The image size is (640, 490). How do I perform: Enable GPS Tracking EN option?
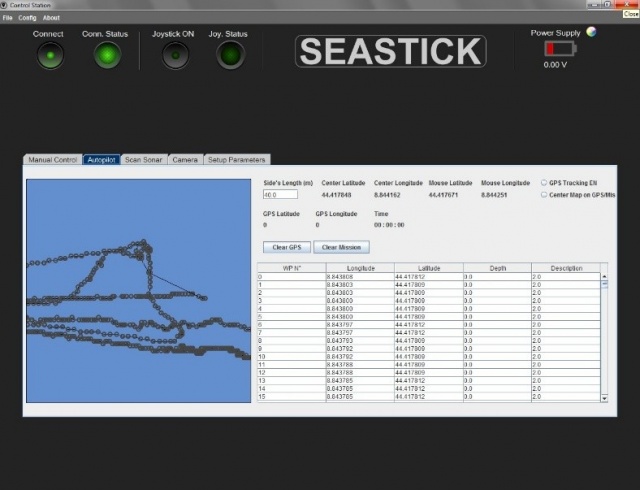[543, 183]
